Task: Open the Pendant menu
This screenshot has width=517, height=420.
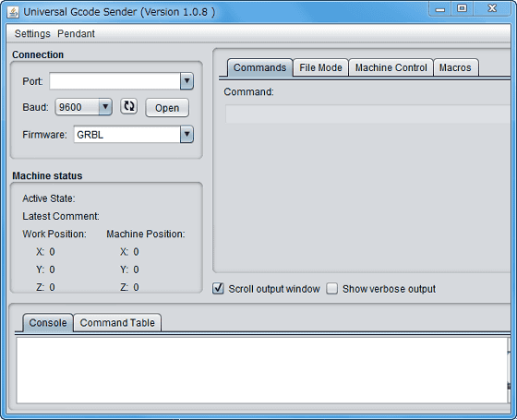Action: pyautogui.click(x=76, y=33)
